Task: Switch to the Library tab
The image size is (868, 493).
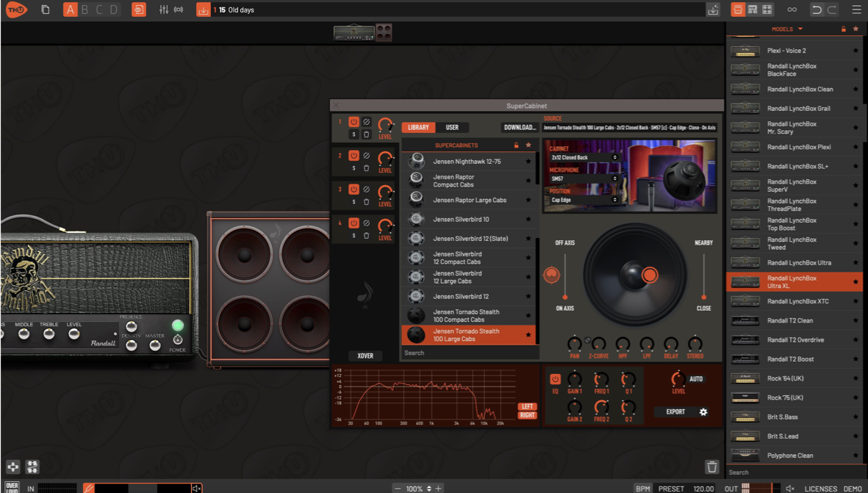Action: 418,127
